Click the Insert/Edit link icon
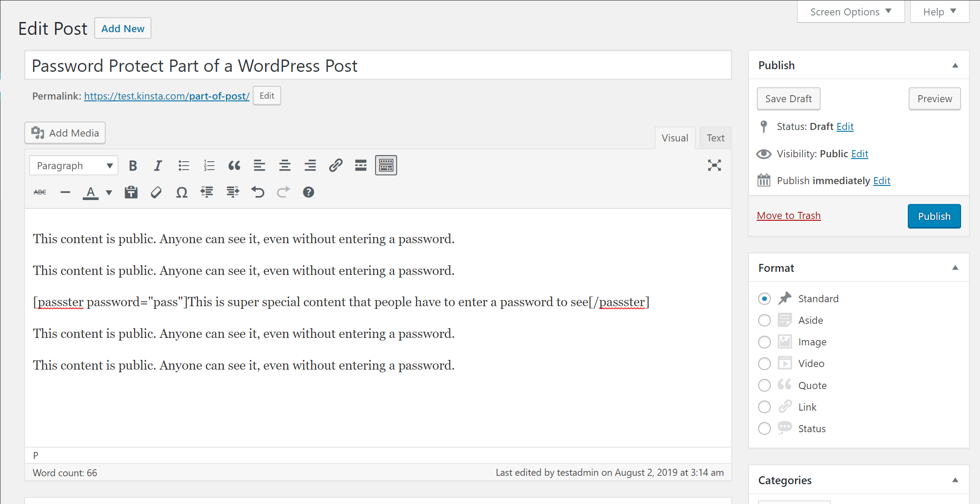This screenshot has height=504, width=980. 334,166
